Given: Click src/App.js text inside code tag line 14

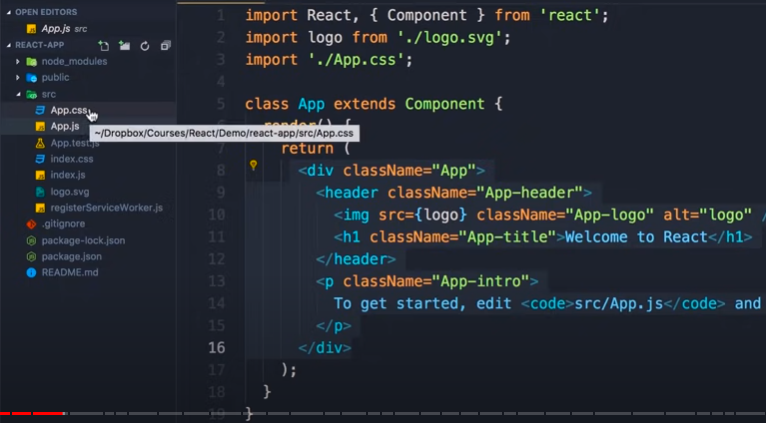Looking at the screenshot, I should (x=618, y=304).
